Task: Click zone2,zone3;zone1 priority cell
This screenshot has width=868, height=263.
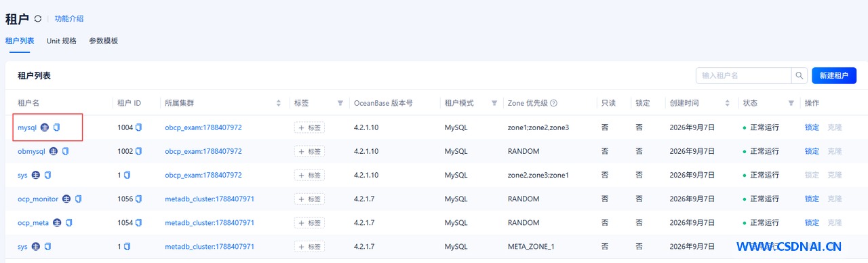Action: [538, 175]
